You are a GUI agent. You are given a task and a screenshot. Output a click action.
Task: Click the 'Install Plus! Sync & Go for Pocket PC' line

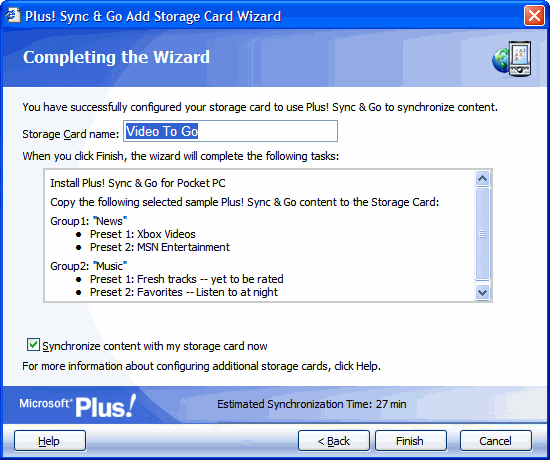(138, 183)
